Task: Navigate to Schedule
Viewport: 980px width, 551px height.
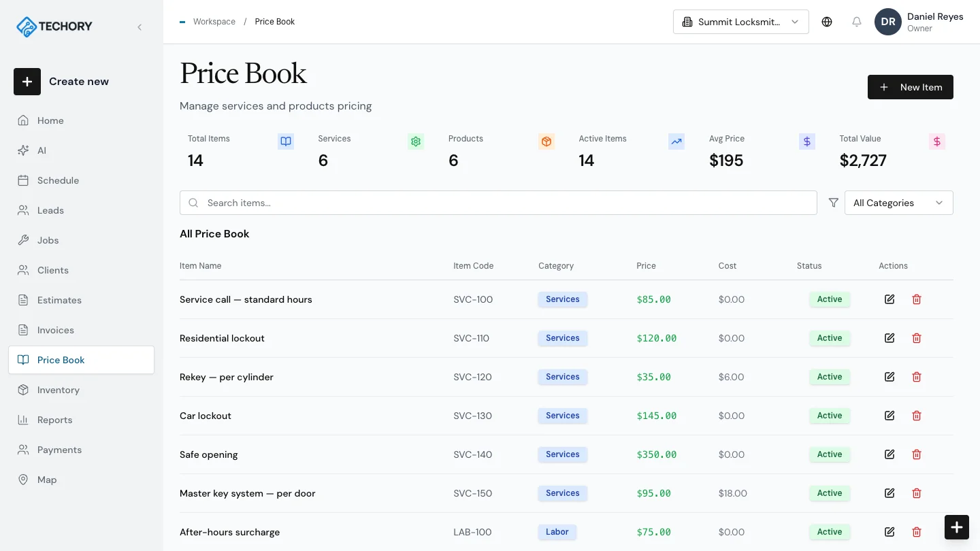Action: (81, 180)
